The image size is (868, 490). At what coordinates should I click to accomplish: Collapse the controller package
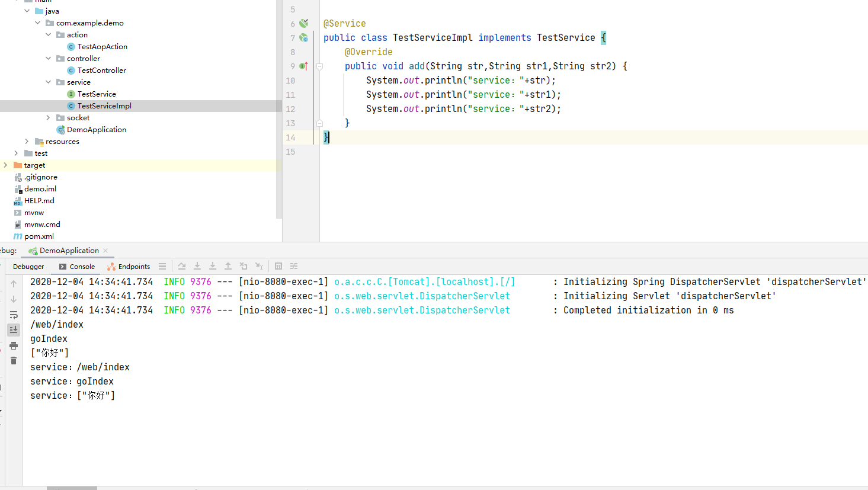click(x=49, y=58)
